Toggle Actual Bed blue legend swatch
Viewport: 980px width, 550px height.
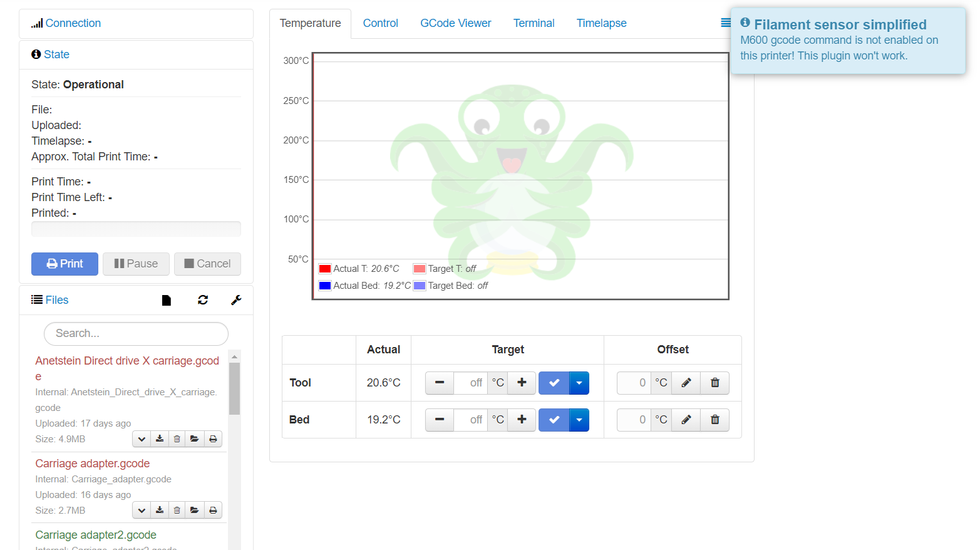(325, 286)
